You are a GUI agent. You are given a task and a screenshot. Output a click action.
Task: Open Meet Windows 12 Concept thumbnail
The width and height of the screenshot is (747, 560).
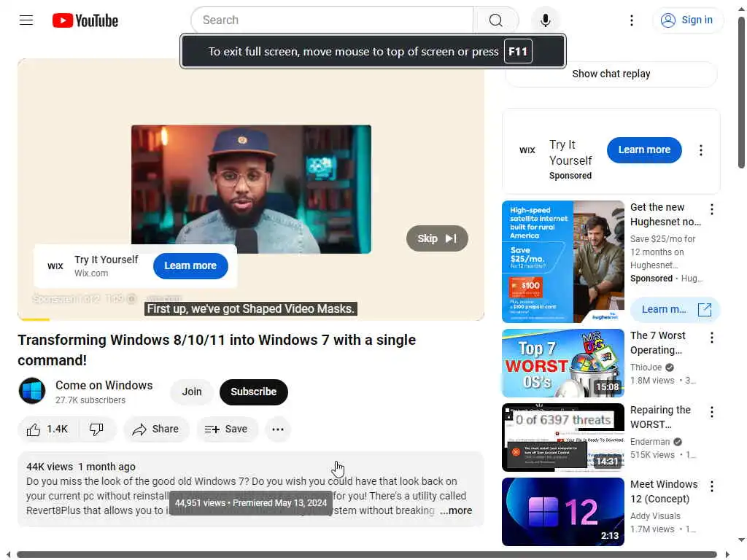pos(562,511)
